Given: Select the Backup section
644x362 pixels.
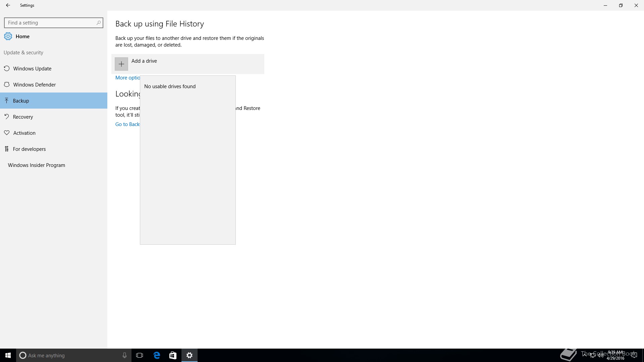Looking at the screenshot, I should (x=54, y=101).
